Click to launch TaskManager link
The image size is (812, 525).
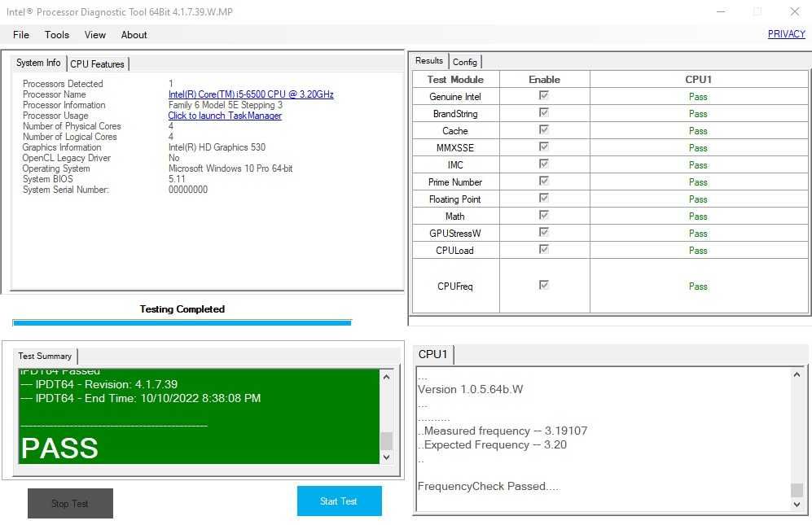point(225,116)
